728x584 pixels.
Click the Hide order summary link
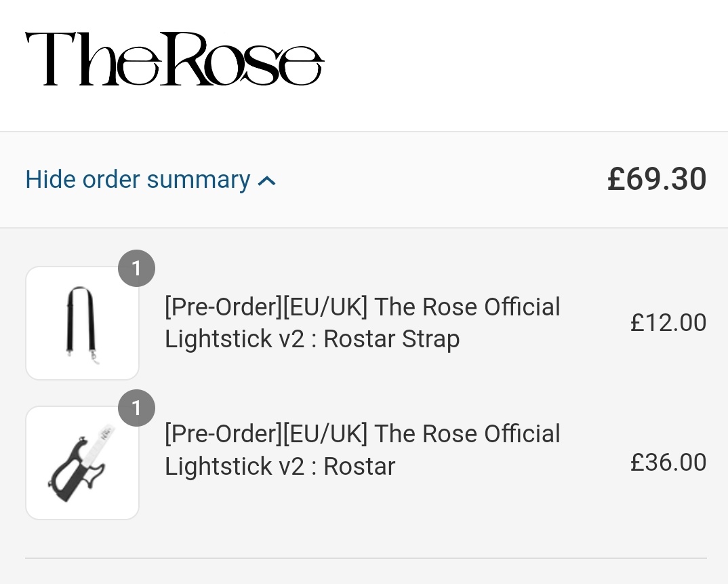click(138, 180)
